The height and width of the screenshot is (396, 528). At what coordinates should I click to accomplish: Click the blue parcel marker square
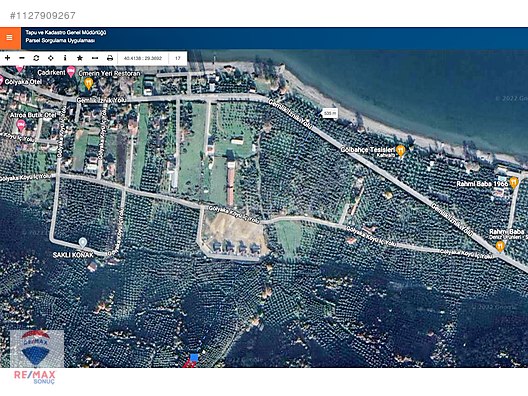click(194, 357)
